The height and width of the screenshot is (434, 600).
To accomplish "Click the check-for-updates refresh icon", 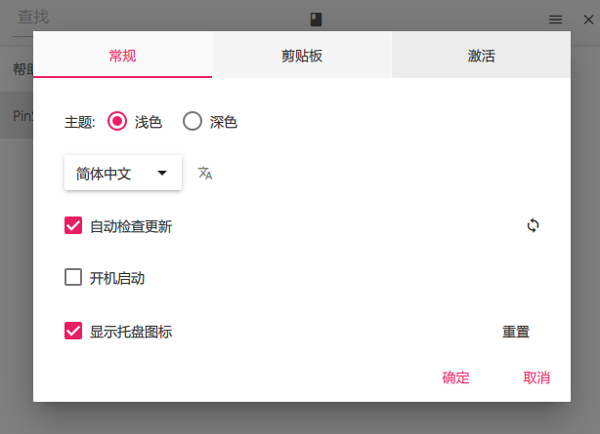I will pos(533,225).
